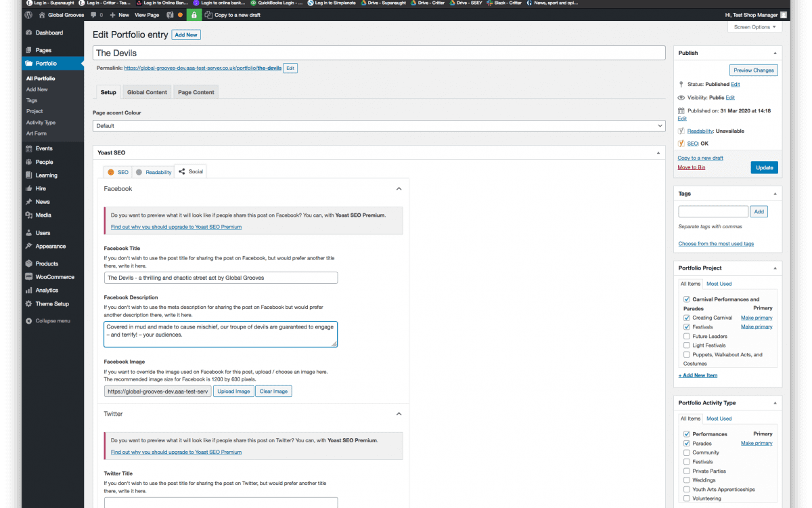
Task: Click the New plus item in the admin bar
Action: click(x=119, y=14)
